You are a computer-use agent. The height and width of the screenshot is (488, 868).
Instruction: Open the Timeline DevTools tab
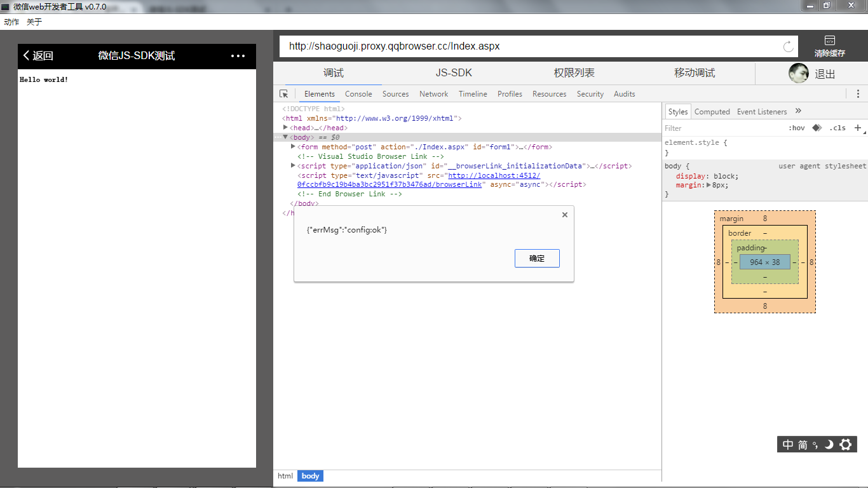[473, 93]
